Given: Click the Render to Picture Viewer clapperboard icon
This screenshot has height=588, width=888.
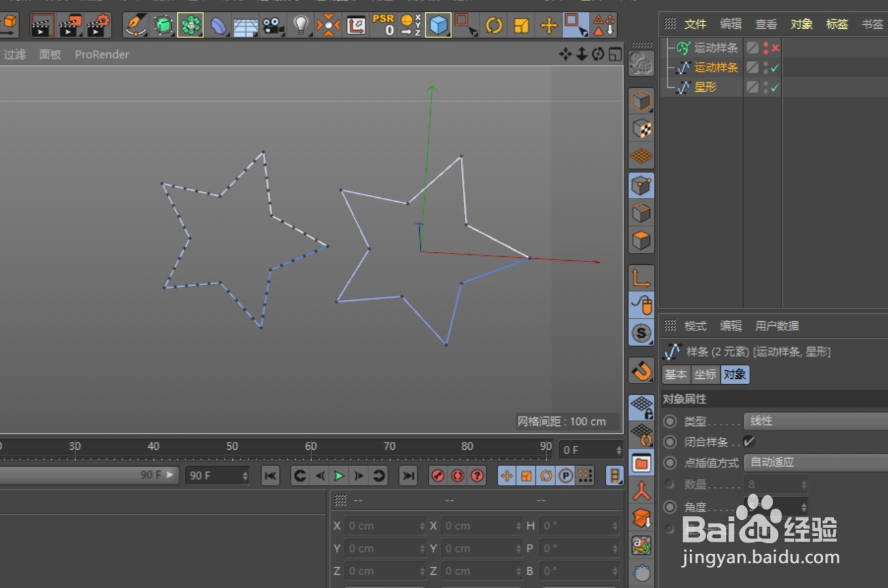Looking at the screenshot, I should click(70, 26).
